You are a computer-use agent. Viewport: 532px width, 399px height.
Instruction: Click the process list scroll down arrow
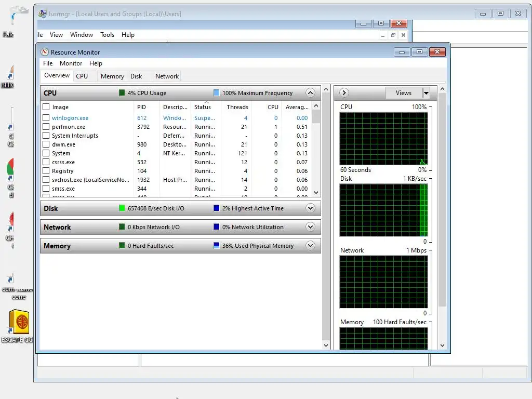[x=316, y=192]
